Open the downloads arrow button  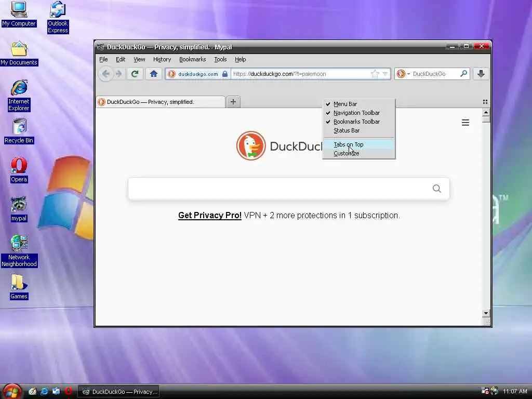(481, 74)
